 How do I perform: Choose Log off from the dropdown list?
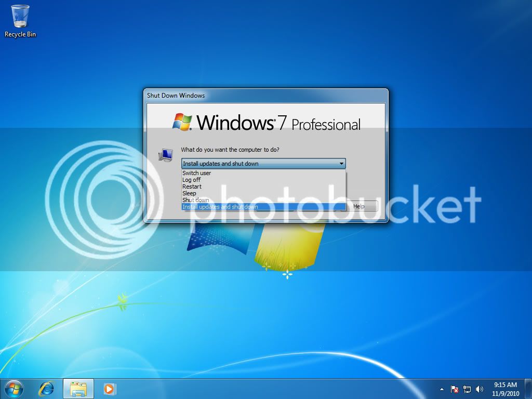click(191, 179)
